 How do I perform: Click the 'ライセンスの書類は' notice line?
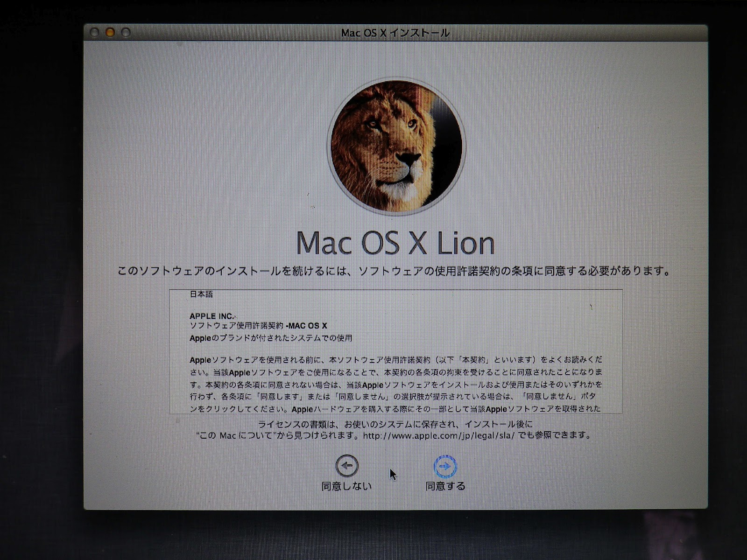395,424
